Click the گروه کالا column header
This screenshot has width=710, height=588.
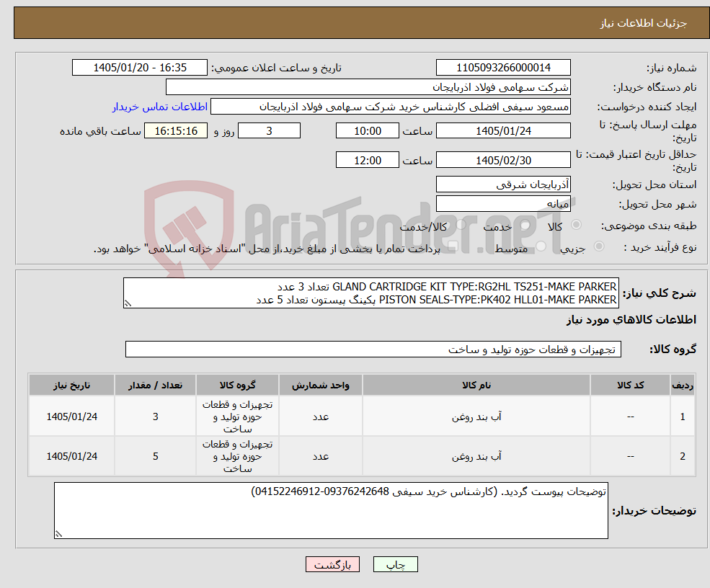pyautogui.click(x=237, y=386)
